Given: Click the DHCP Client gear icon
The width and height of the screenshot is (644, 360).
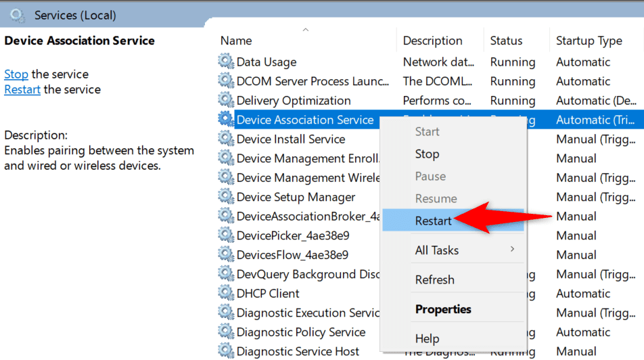Looking at the screenshot, I should [226, 294].
